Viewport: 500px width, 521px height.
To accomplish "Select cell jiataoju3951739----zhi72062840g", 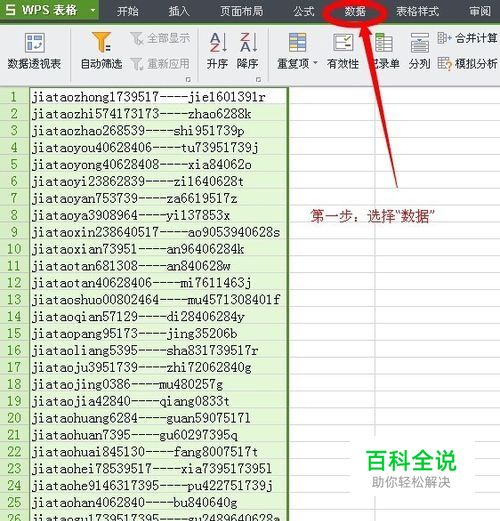I will pos(158,367).
